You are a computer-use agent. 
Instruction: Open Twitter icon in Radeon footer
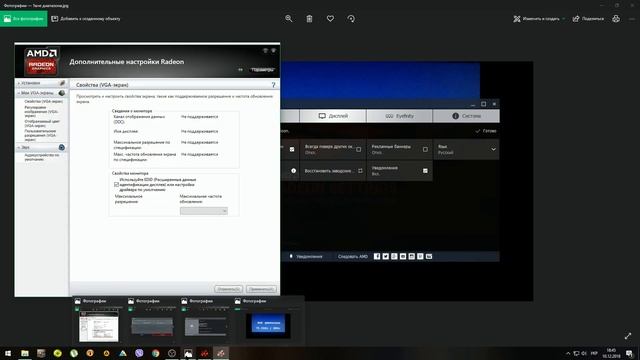[385, 256]
